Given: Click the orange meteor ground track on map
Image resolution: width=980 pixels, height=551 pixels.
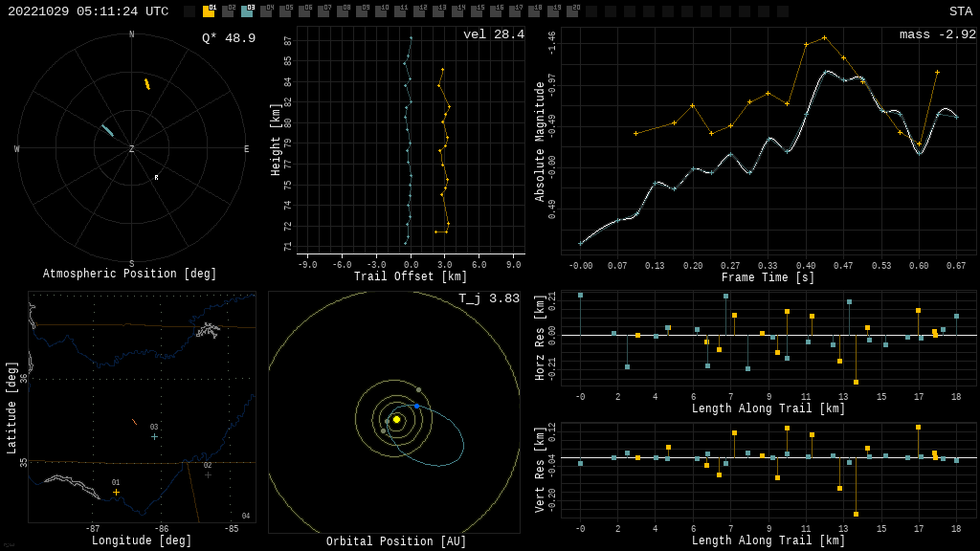Looking at the screenshot, I should coord(134,421).
